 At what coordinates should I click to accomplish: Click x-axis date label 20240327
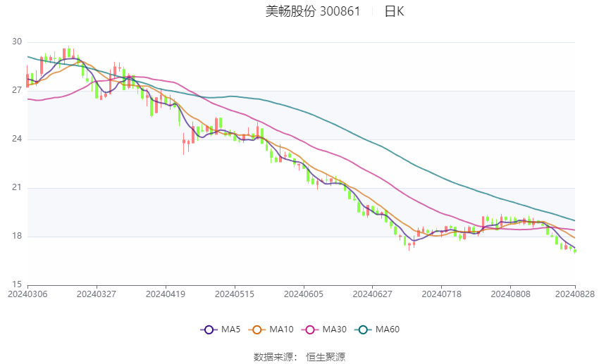(97, 294)
